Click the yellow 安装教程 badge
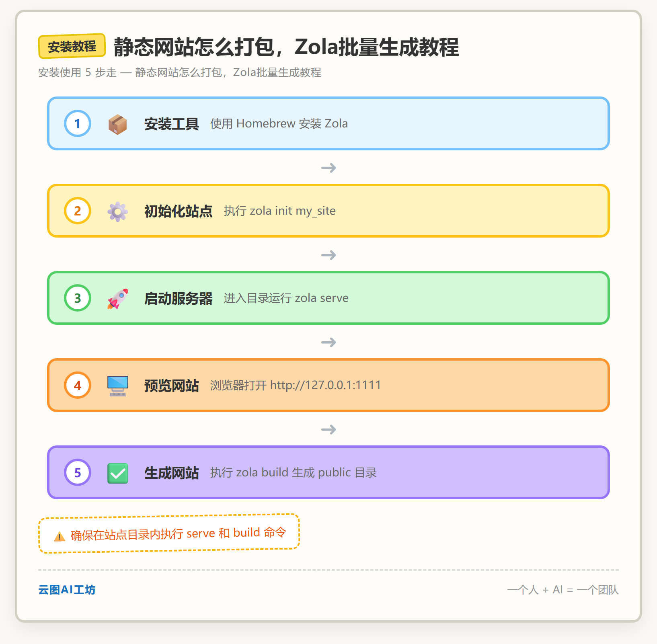Screen dimensions: 657x644 (72, 46)
